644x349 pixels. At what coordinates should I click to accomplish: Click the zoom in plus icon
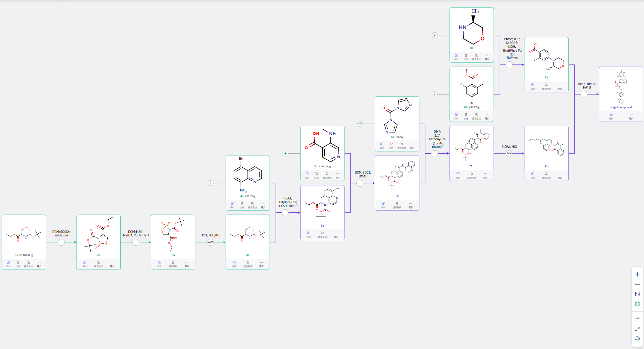click(x=637, y=274)
